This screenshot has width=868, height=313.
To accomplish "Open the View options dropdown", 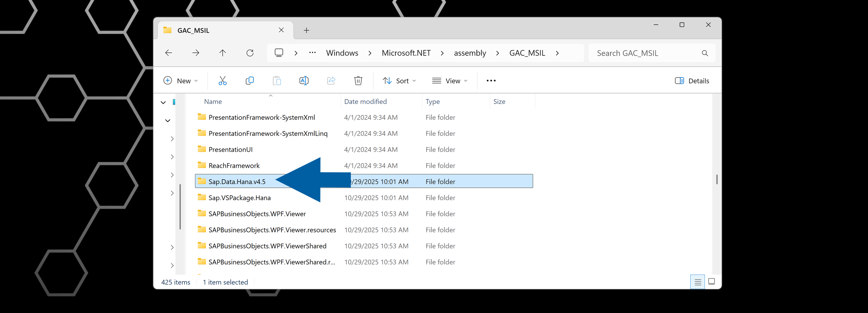I will pos(449,81).
